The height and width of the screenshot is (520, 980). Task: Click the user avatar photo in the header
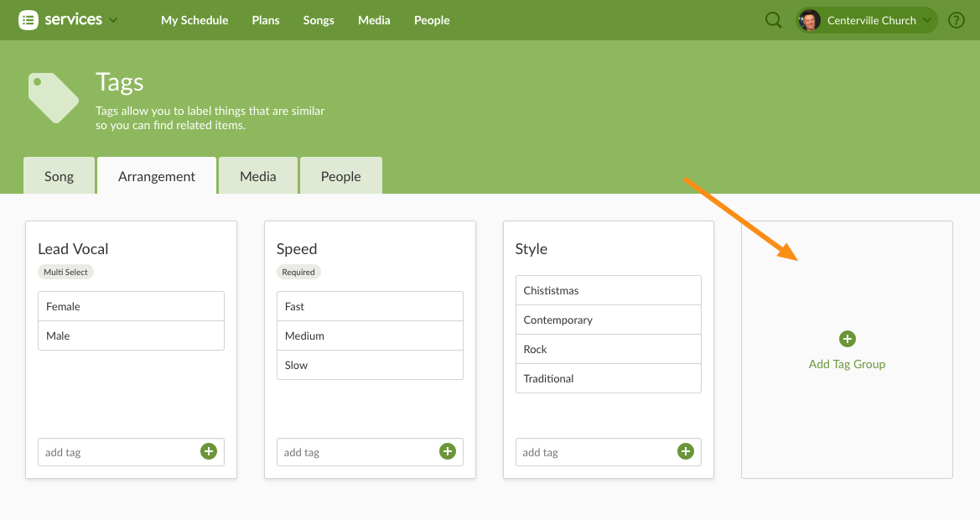808,20
